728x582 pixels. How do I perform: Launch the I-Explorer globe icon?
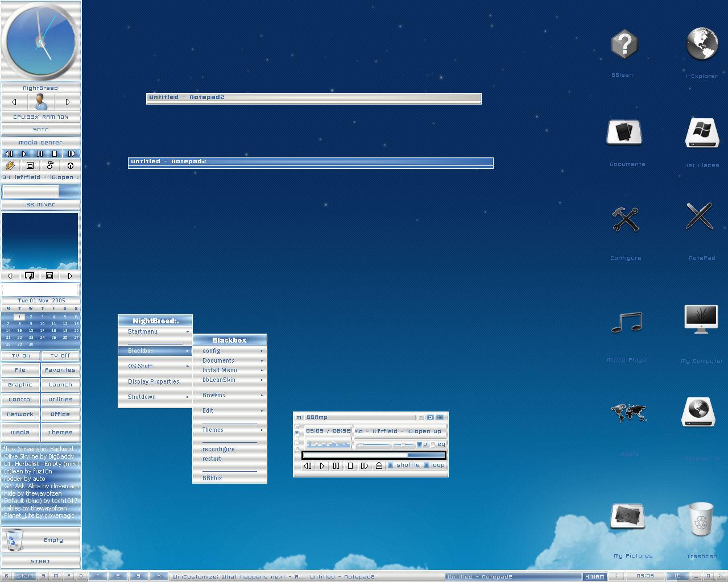(702, 44)
